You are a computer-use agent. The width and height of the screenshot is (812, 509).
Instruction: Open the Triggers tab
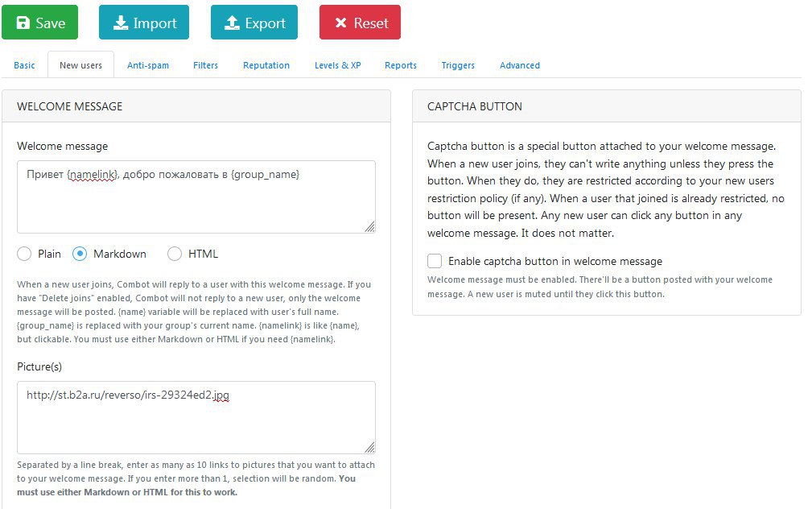point(458,65)
